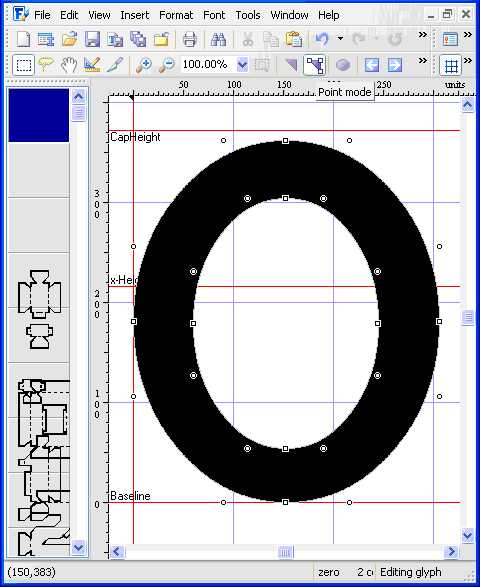Toggle Point mode button
Image resolution: width=480 pixels, height=587 pixels.
coord(315,65)
